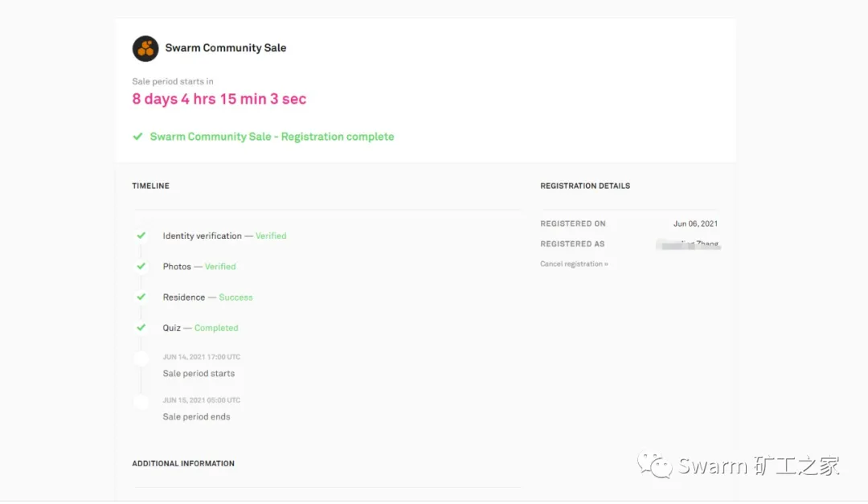Screen dimensions: 868x504
Task: Open the Cancel registration link
Action: [x=574, y=264]
